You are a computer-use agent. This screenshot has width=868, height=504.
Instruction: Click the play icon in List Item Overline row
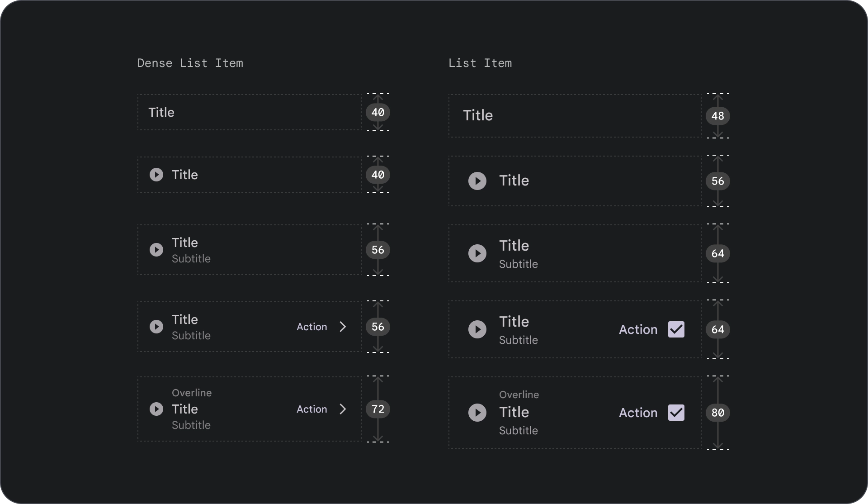pos(478,413)
